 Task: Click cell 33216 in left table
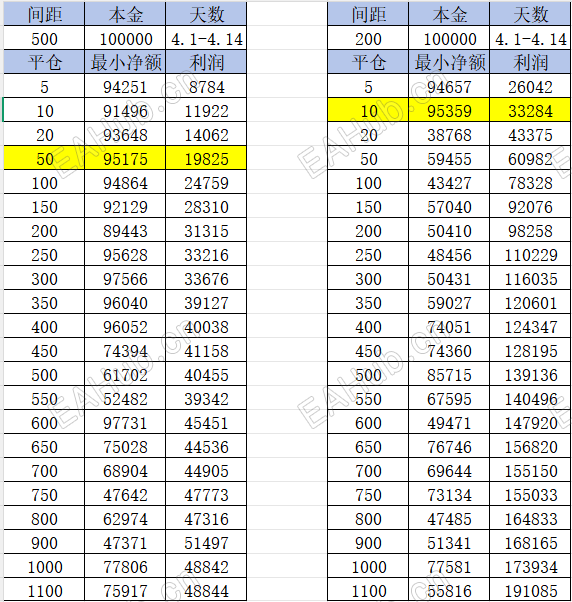206,254
